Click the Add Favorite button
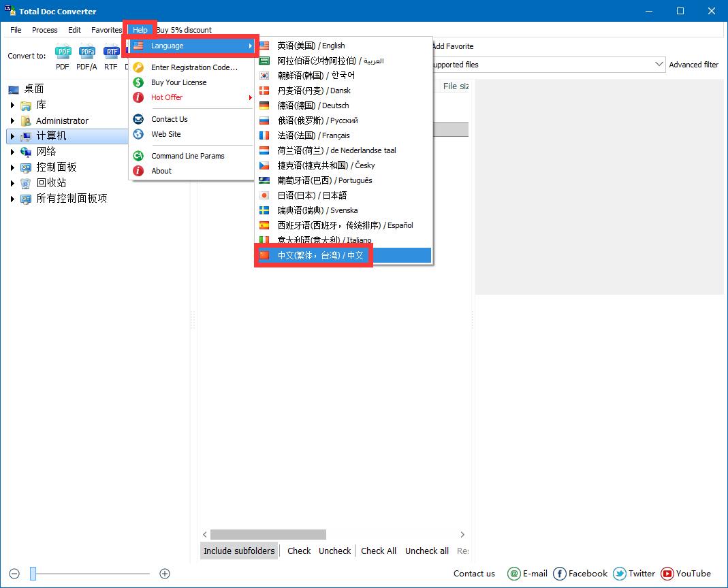Image resolution: width=728 pixels, height=588 pixels. (x=453, y=46)
